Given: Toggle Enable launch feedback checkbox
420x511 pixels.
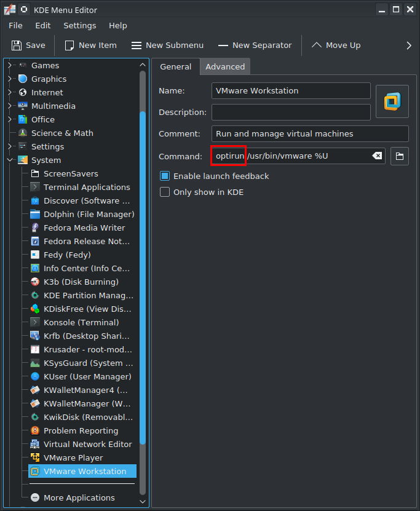Looking at the screenshot, I should click(x=165, y=176).
